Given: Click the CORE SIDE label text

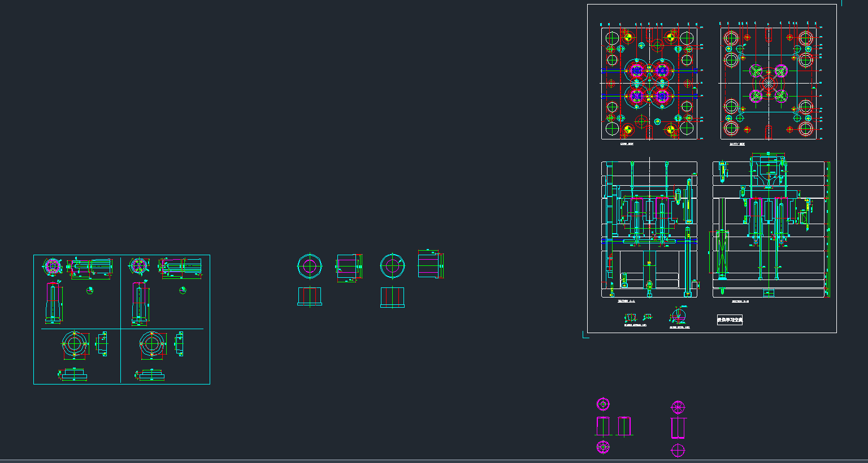Looking at the screenshot, I should pyautogui.click(x=627, y=144).
